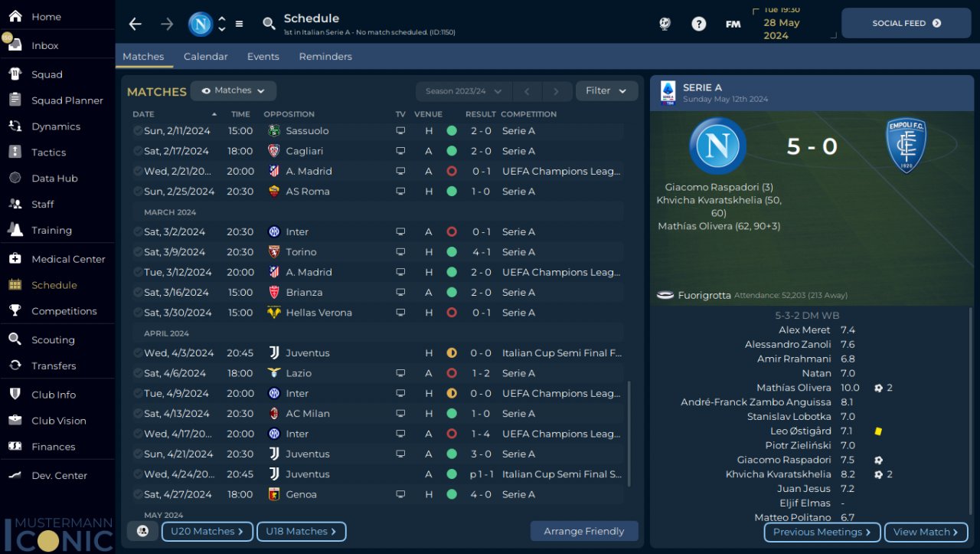
Task: Toggle the check circle on the Cagliari match
Action: click(138, 151)
